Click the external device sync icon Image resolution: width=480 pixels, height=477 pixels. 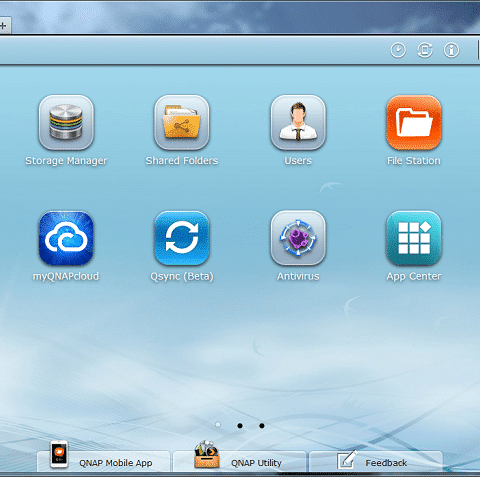[425, 50]
